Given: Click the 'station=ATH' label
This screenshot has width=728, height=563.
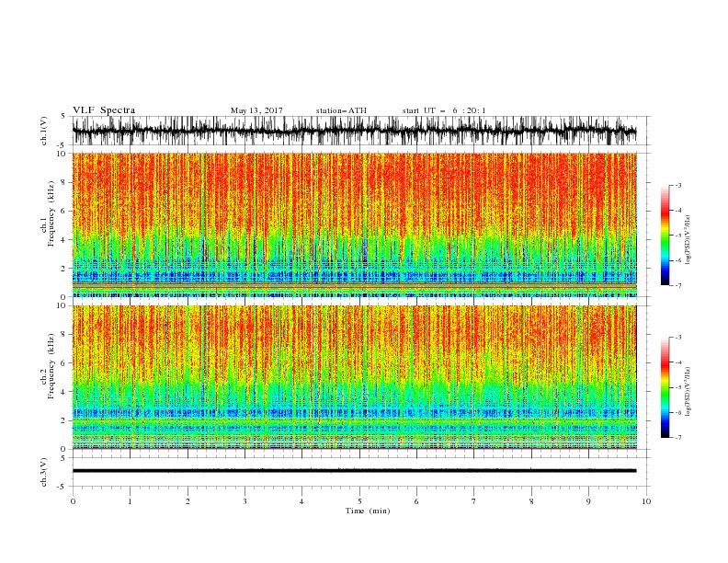Looking at the screenshot, I should [x=341, y=110].
